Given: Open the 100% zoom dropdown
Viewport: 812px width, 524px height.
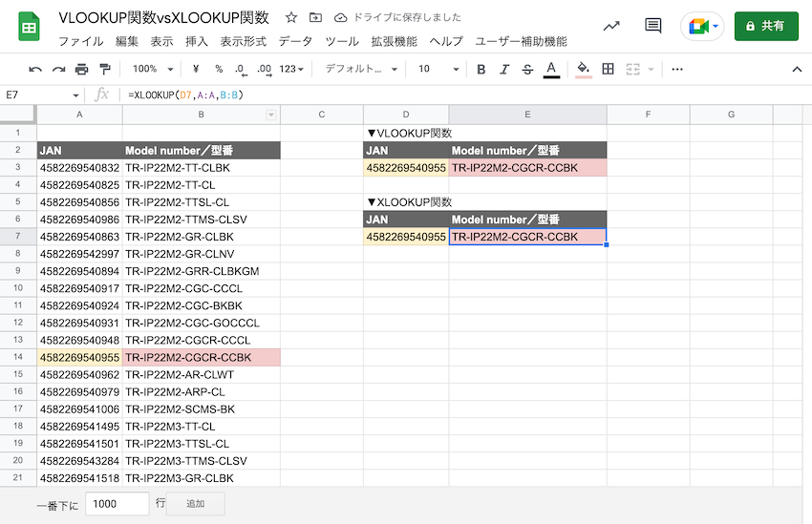Looking at the screenshot, I should pyautogui.click(x=151, y=69).
